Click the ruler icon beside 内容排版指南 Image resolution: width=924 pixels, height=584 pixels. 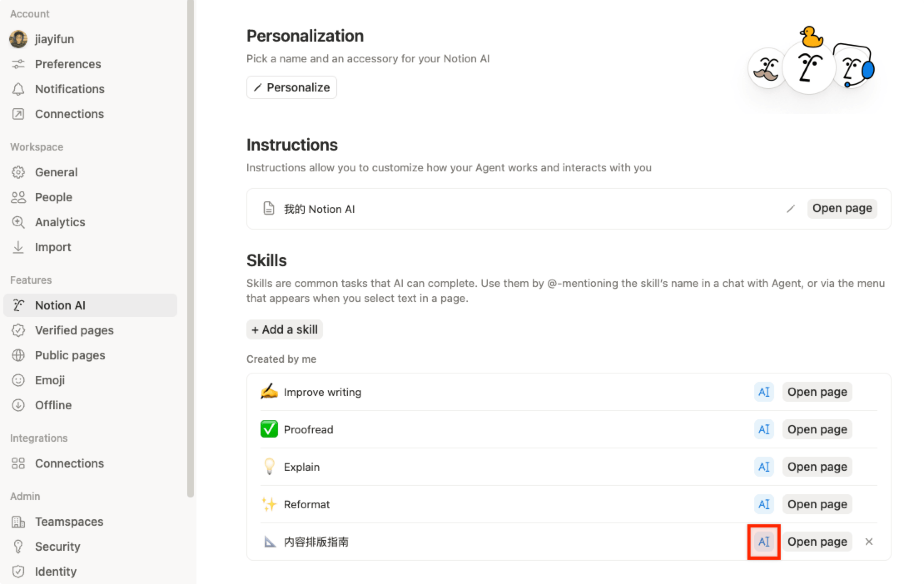click(x=270, y=542)
